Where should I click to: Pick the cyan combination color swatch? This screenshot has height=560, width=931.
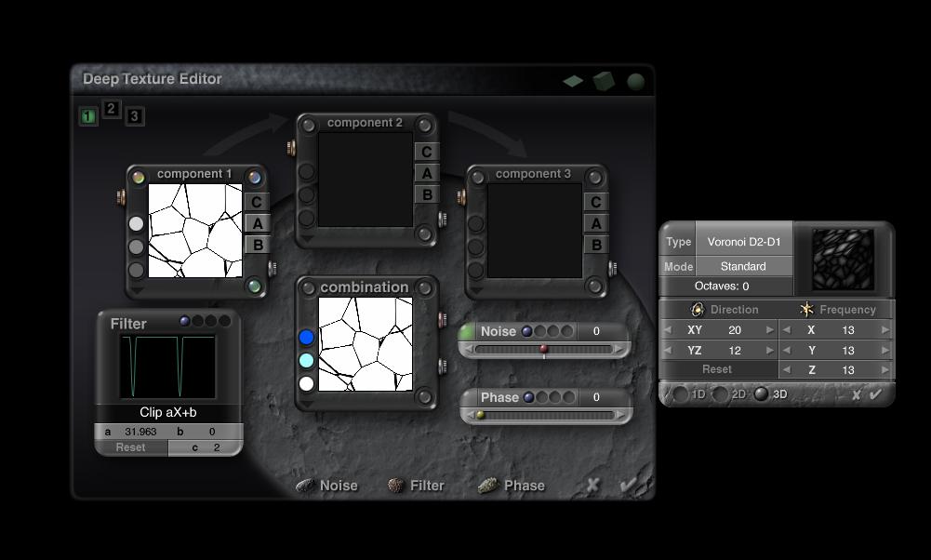click(306, 361)
